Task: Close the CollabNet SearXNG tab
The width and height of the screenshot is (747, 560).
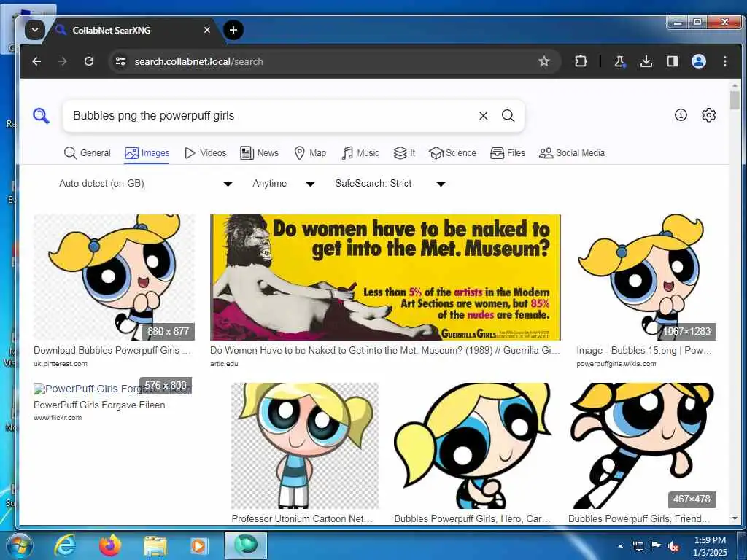Action: (x=206, y=30)
